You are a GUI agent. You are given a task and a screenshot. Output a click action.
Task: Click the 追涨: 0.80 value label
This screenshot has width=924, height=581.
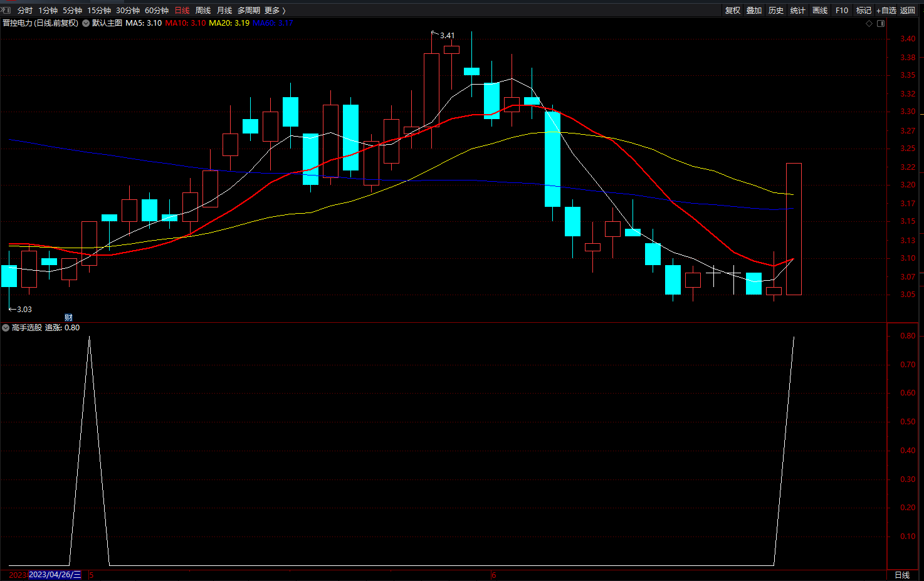62,328
